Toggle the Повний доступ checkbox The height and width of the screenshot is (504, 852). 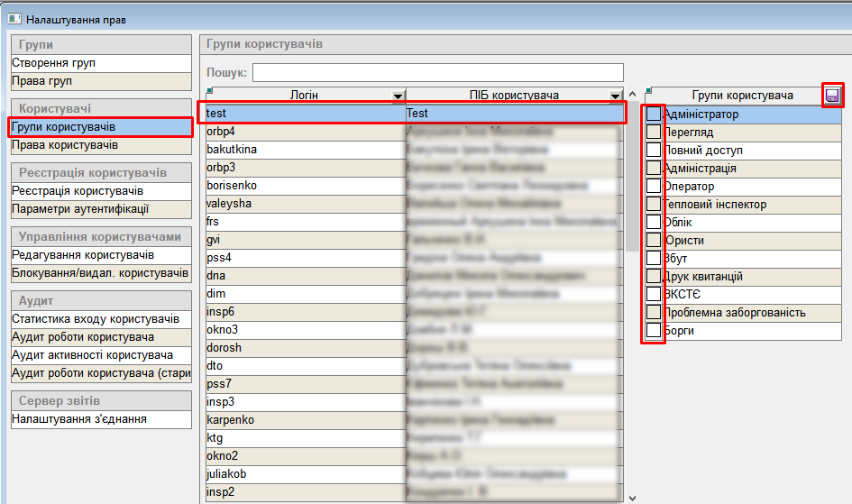coord(654,151)
